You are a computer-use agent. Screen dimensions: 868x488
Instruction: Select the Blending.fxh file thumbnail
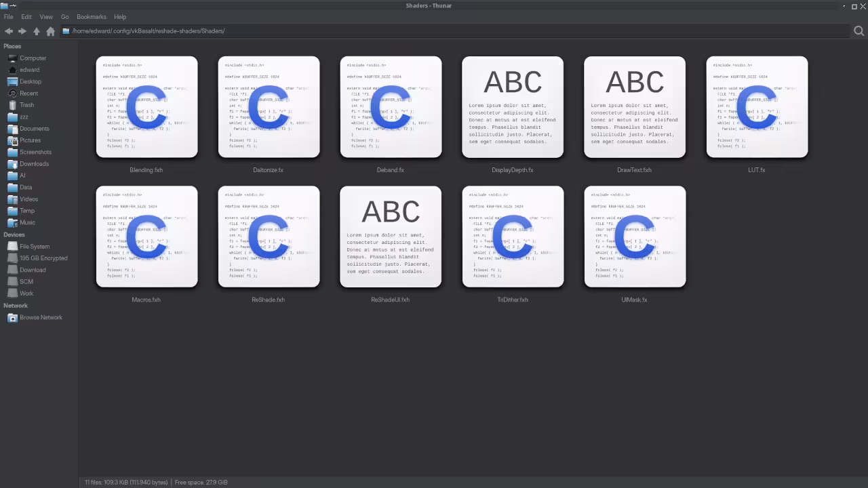[146, 107]
